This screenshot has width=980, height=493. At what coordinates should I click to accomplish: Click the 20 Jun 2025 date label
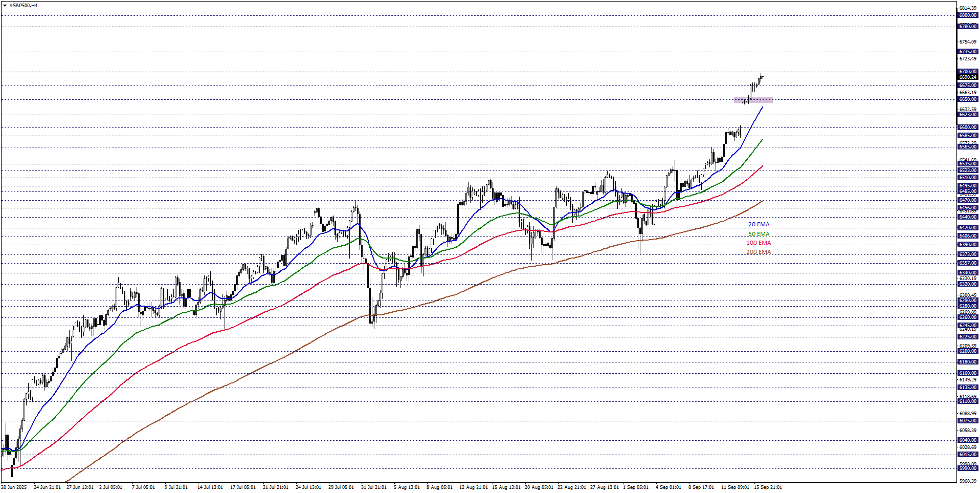pos(14,487)
